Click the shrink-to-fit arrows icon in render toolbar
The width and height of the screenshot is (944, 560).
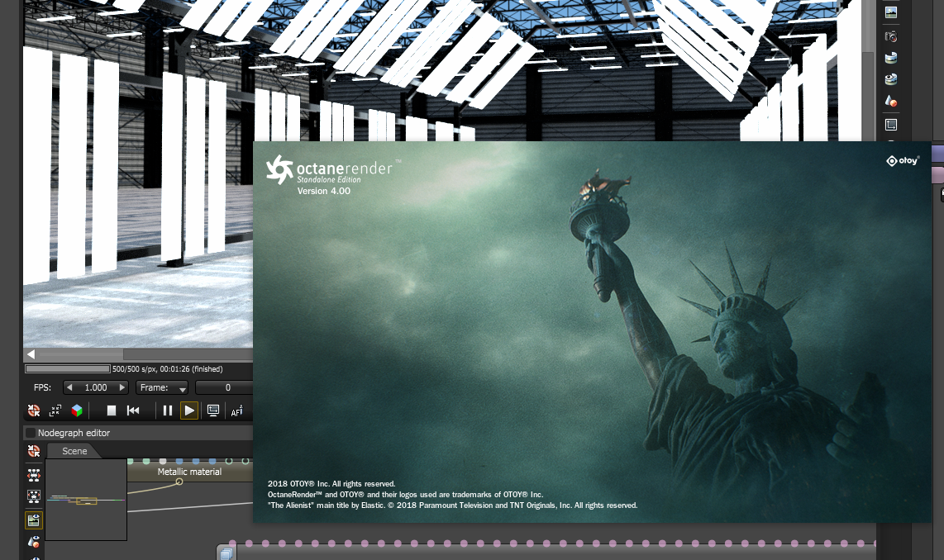pyautogui.click(x=55, y=411)
